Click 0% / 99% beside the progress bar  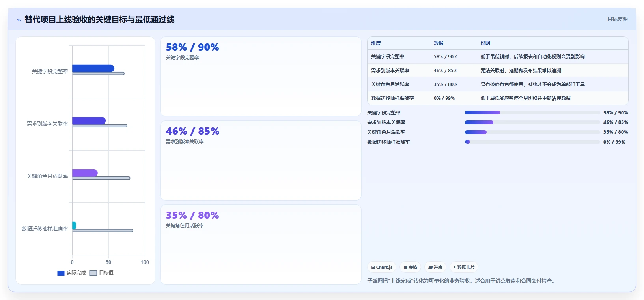(x=614, y=142)
